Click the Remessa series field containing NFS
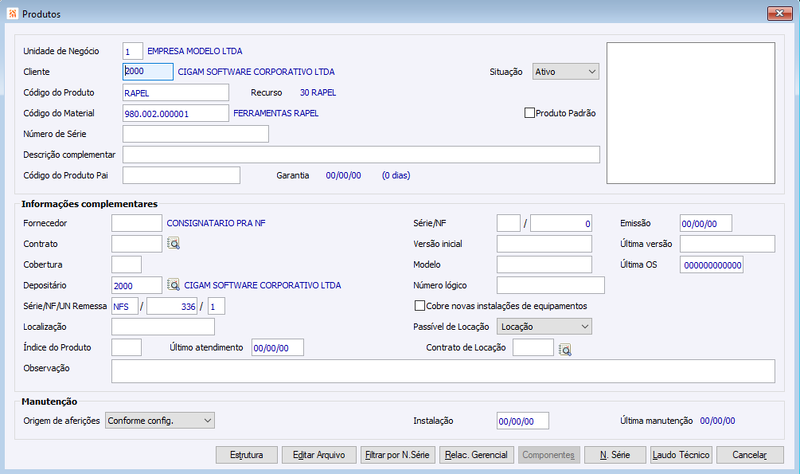This screenshot has height=474, width=800. 124,306
